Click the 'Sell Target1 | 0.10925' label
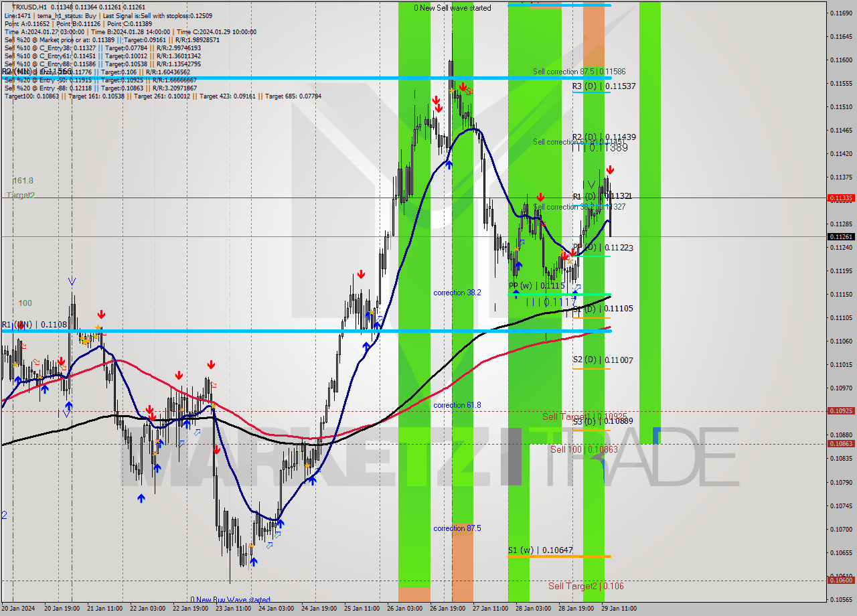Viewport: 857px width, 616px height. point(584,416)
